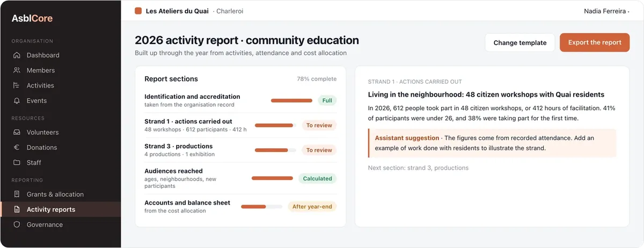Click the strand paragraph beginning "In 2026, 612 people"
The image size is (644, 248).
(491, 113)
